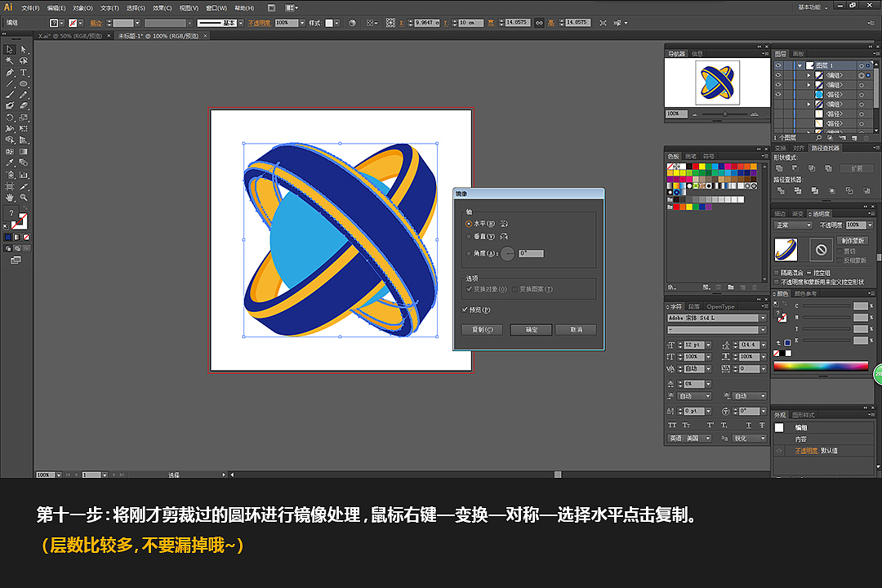Select the Blend tool
This screenshot has width=882, height=588.
click(24, 163)
